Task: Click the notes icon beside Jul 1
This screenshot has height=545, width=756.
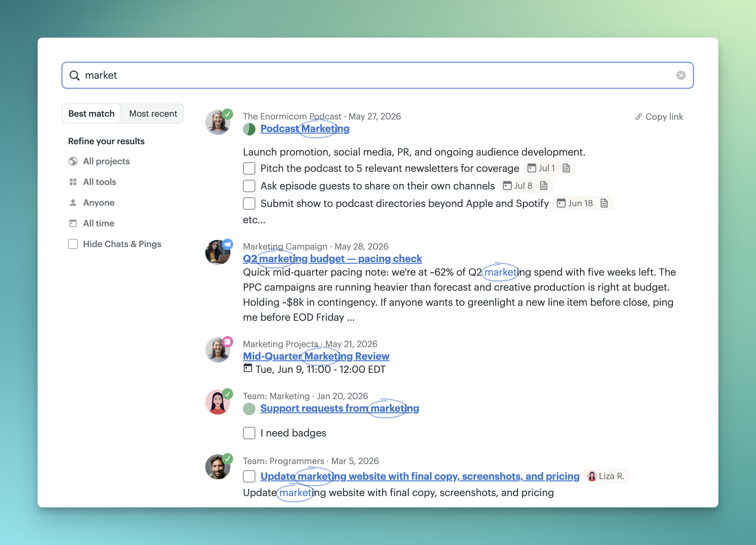Action: pos(566,168)
